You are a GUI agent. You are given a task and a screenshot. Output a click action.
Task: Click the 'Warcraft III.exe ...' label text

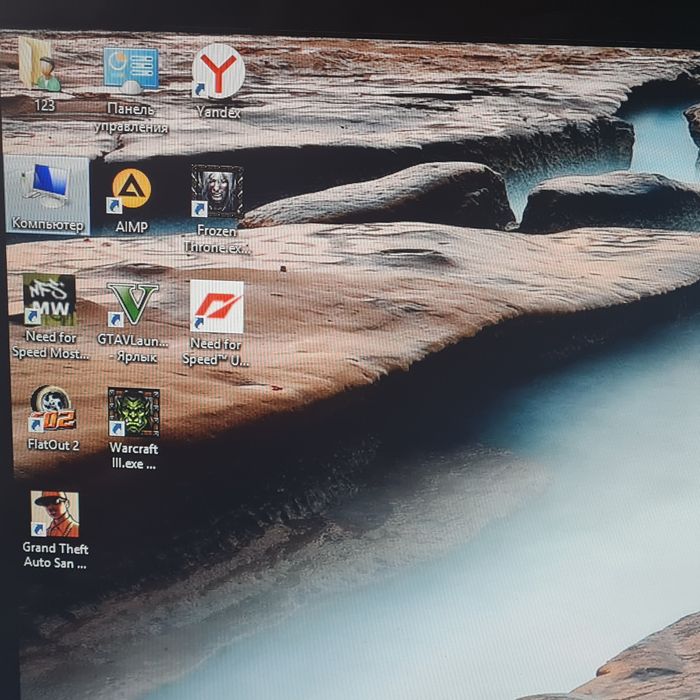tap(133, 456)
